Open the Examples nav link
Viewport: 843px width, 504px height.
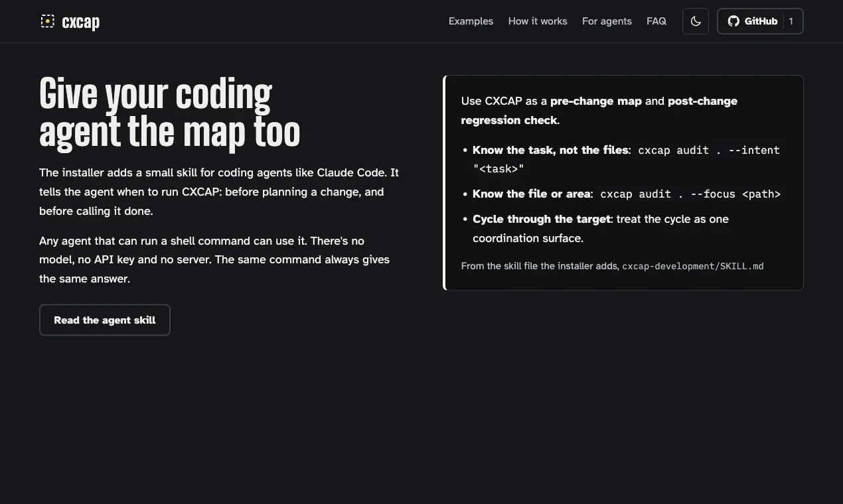tap(471, 21)
